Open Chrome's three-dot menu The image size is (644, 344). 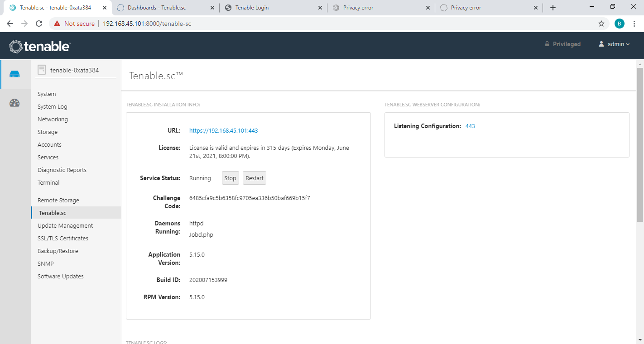coord(634,24)
